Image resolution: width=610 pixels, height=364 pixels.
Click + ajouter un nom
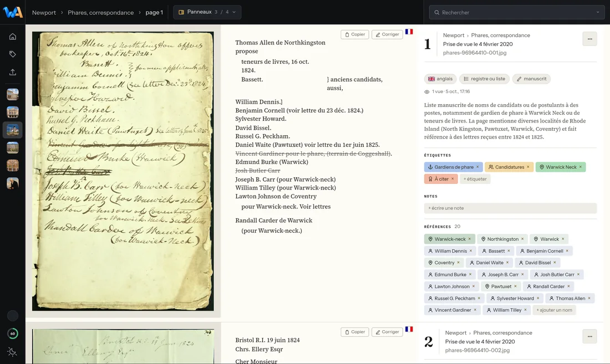(554, 310)
